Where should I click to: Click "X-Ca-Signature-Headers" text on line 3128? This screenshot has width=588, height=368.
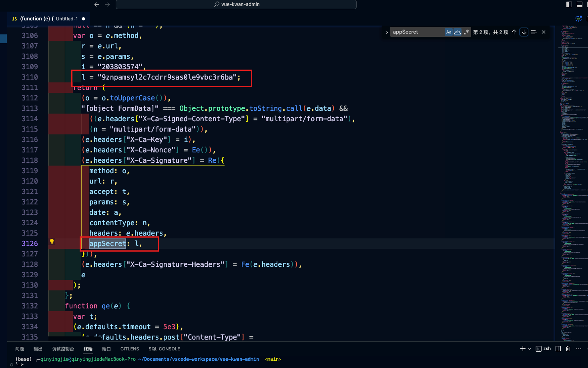tap(175, 264)
